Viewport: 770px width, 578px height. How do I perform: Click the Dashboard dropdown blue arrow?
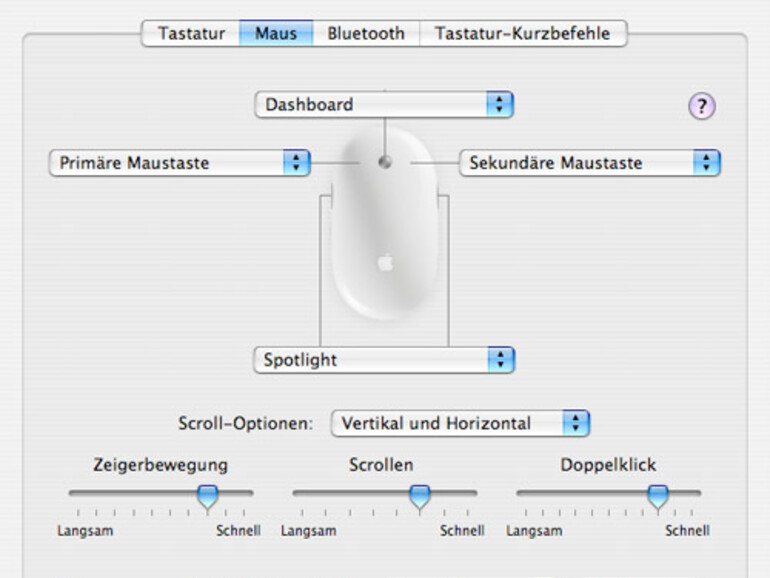[x=499, y=104]
